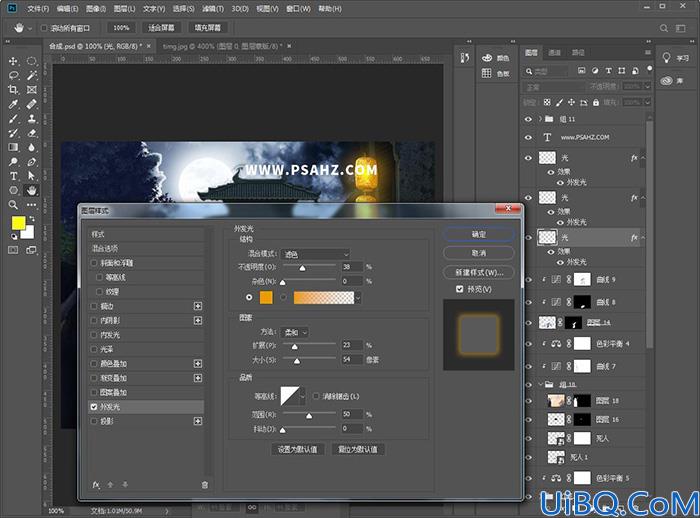The height and width of the screenshot is (518, 700).
Task: Click the New Style button
Action: point(479,272)
